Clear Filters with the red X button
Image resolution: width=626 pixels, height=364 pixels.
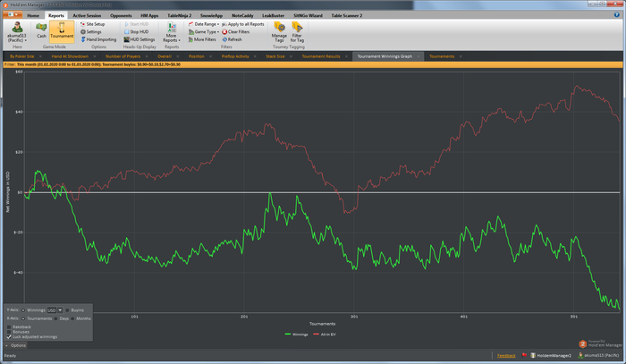click(236, 31)
